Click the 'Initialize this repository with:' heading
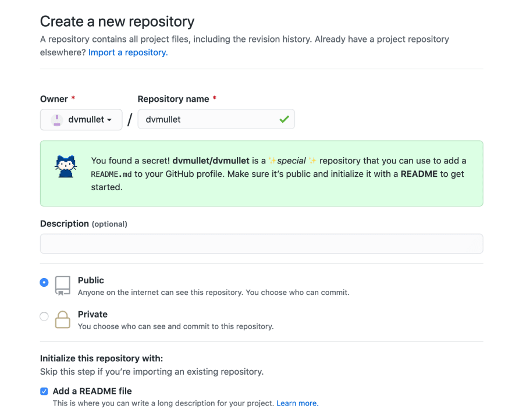 102,358
